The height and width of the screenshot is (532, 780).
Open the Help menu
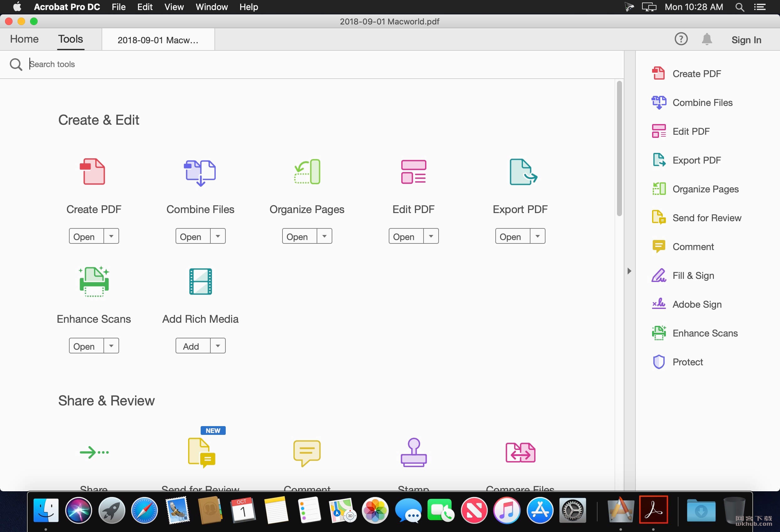(249, 7)
